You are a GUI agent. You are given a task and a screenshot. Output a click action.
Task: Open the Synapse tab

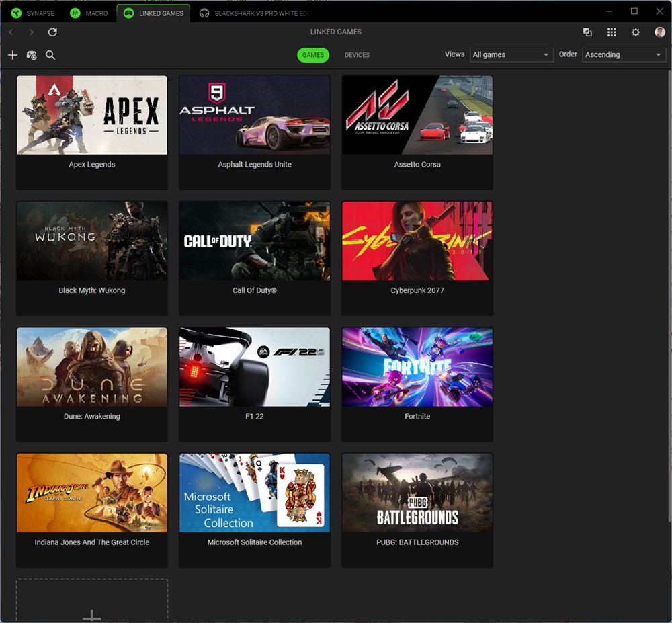pyautogui.click(x=34, y=13)
